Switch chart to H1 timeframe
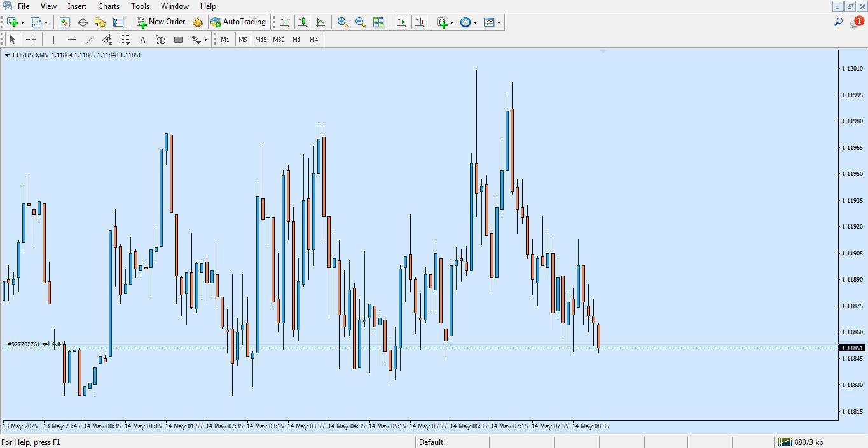The height and width of the screenshot is (448, 868). click(x=296, y=39)
